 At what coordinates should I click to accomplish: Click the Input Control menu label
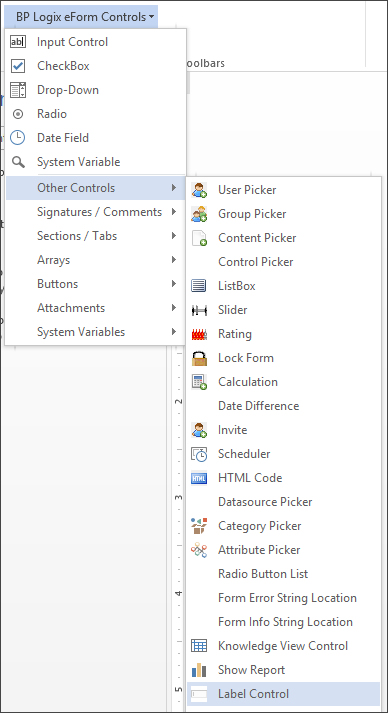72,42
